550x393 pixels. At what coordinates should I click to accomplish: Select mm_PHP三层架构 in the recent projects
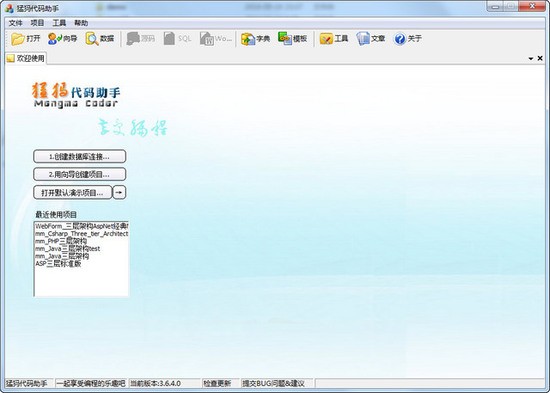click(61, 241)
